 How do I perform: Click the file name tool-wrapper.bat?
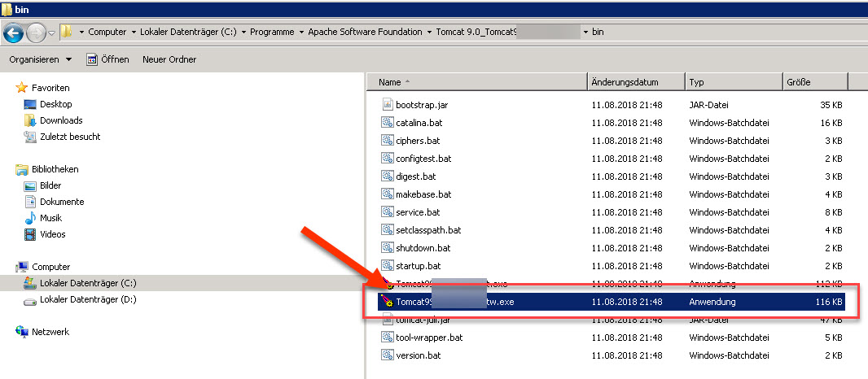click(x=429, y=337)
